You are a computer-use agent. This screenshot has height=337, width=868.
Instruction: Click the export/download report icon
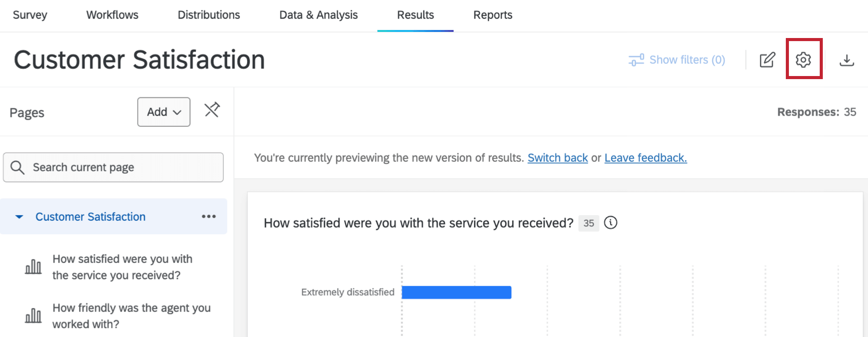click(847, 60)
